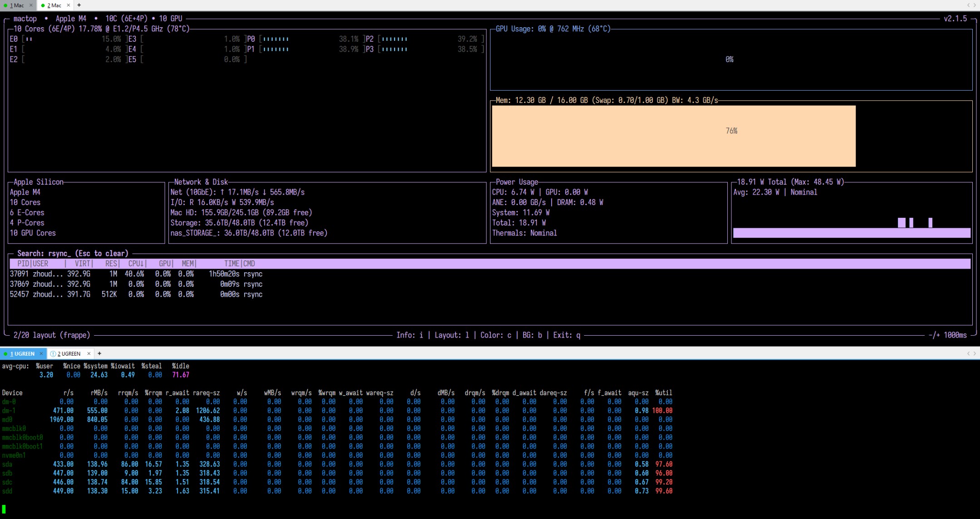Click the '%util' column header in iostat
980x519 pixels.
[x=664, y=393]
